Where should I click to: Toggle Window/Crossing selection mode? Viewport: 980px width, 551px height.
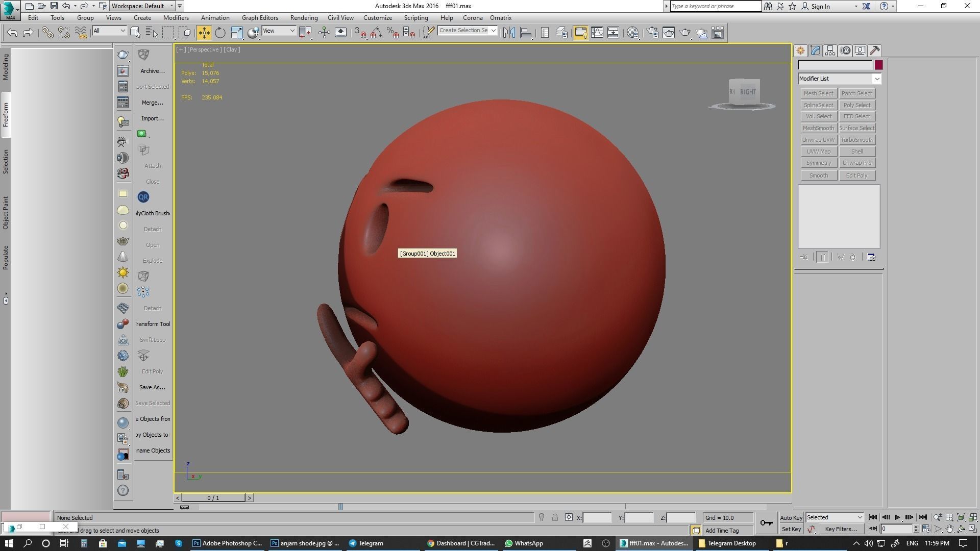(185, 33)
